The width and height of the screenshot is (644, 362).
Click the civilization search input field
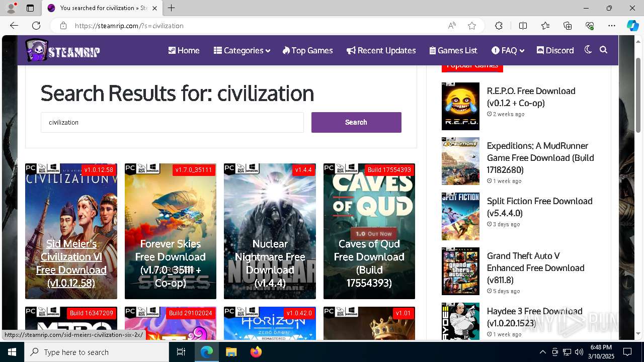coord(172,122)
